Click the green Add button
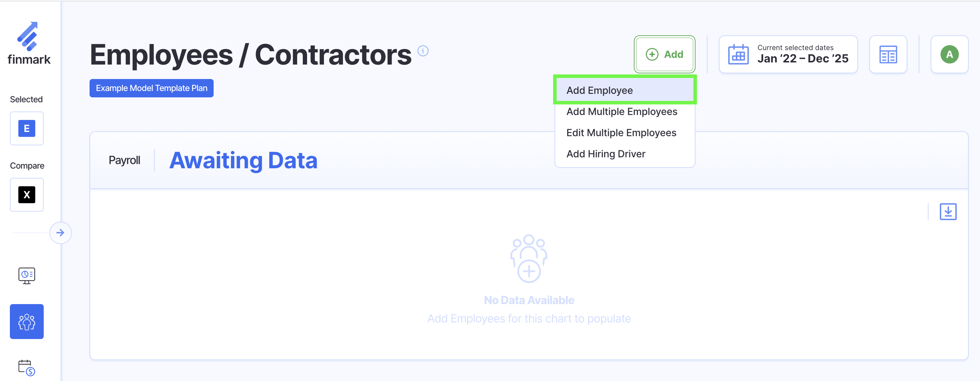The image size is (980, 381). 664,54
